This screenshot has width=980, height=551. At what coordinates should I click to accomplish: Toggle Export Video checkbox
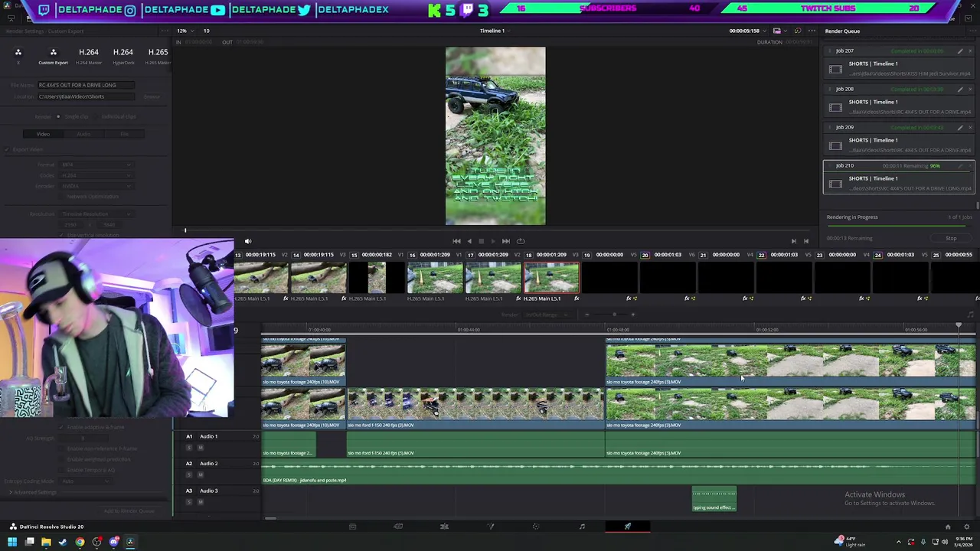[x=8, y=150]
